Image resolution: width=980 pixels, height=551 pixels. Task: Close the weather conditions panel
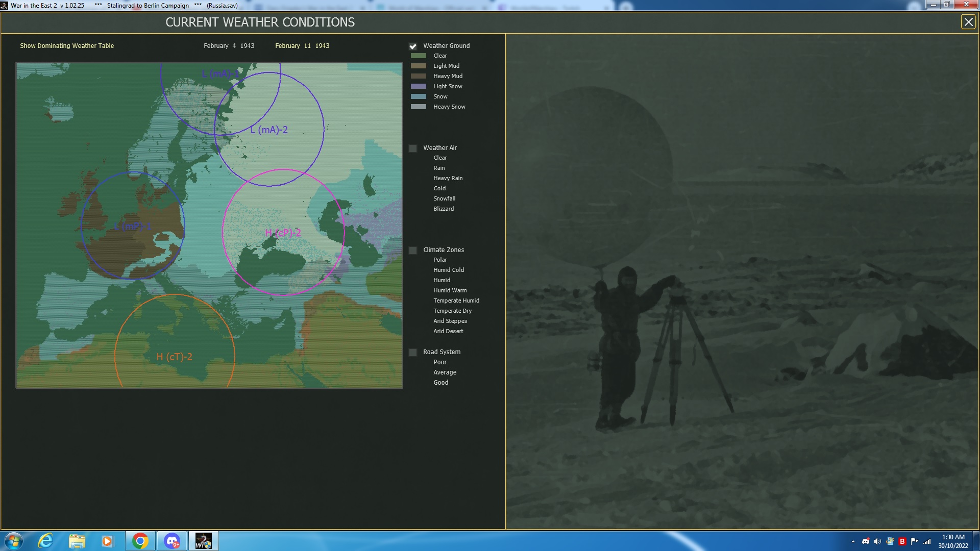[x=968, y=22]
